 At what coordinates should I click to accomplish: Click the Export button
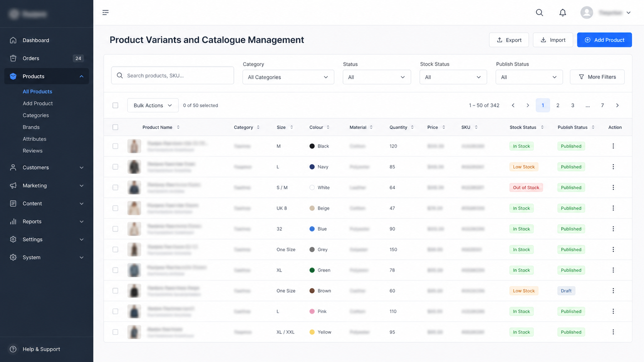coord(509,40)
